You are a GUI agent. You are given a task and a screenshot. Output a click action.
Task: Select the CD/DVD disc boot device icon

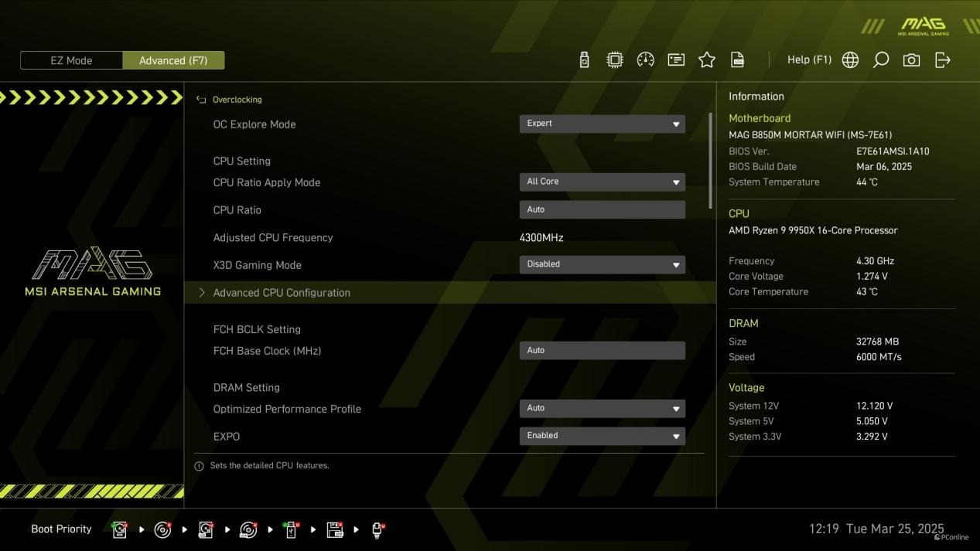pyautogui.click(x=162, y=529)
